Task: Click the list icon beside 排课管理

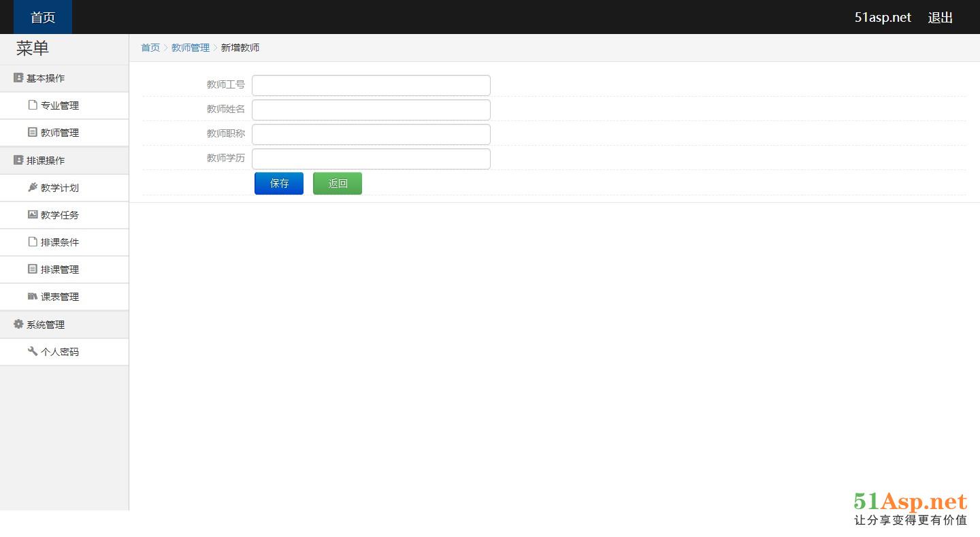Action: point(32,269)
